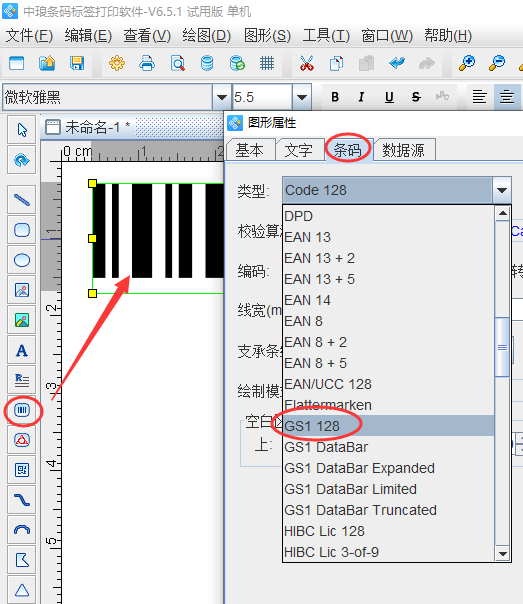Open the 绘图(D) menu

(x=207, y=36)
